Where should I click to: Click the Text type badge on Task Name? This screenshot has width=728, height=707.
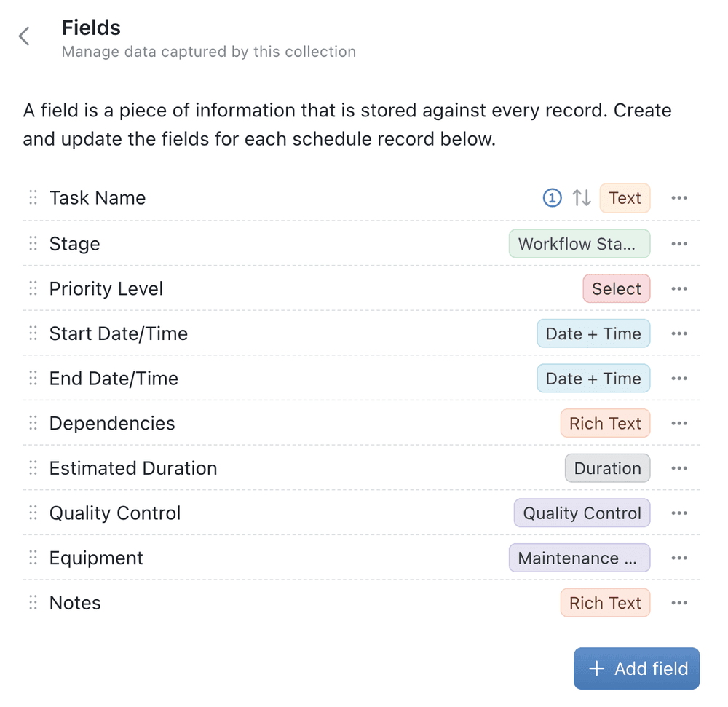[x=625, y=198]
